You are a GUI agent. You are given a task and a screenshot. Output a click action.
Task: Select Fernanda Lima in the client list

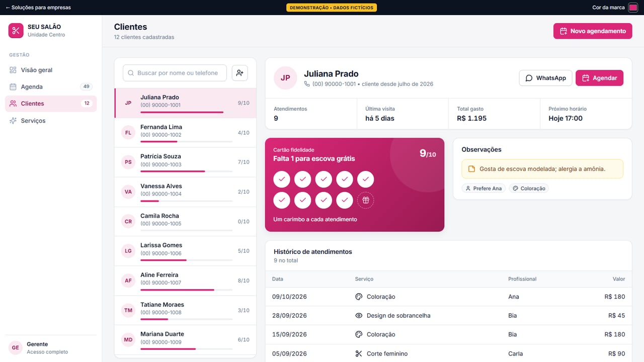pyautogui.click(x=185, y=133)
